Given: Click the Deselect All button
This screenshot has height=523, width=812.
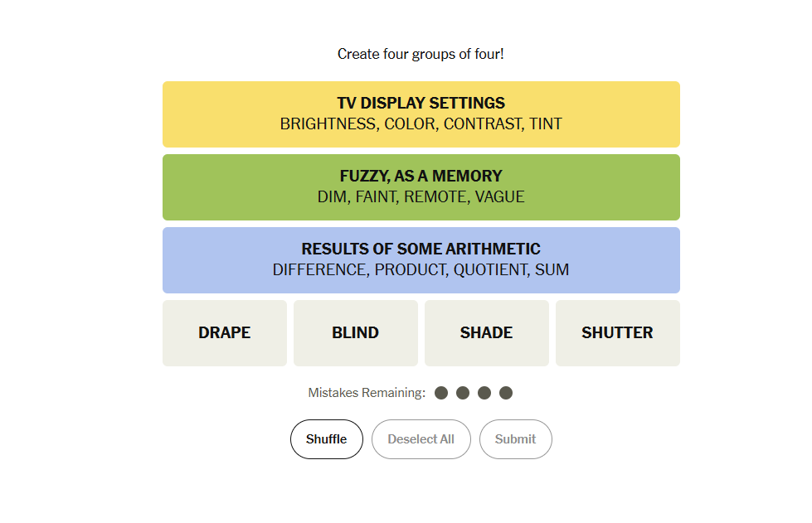Looking at the screenshot, I should [421, 439].
